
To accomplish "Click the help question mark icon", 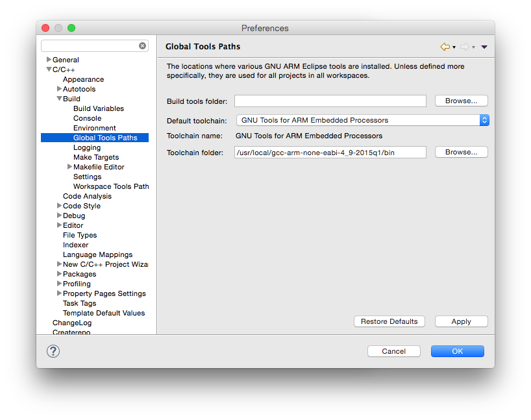I will [53, 351].
